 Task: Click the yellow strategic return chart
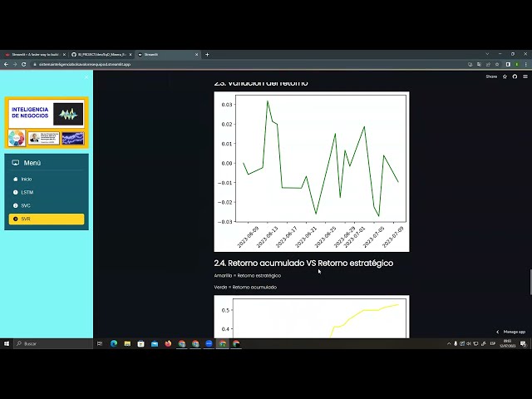312,317
